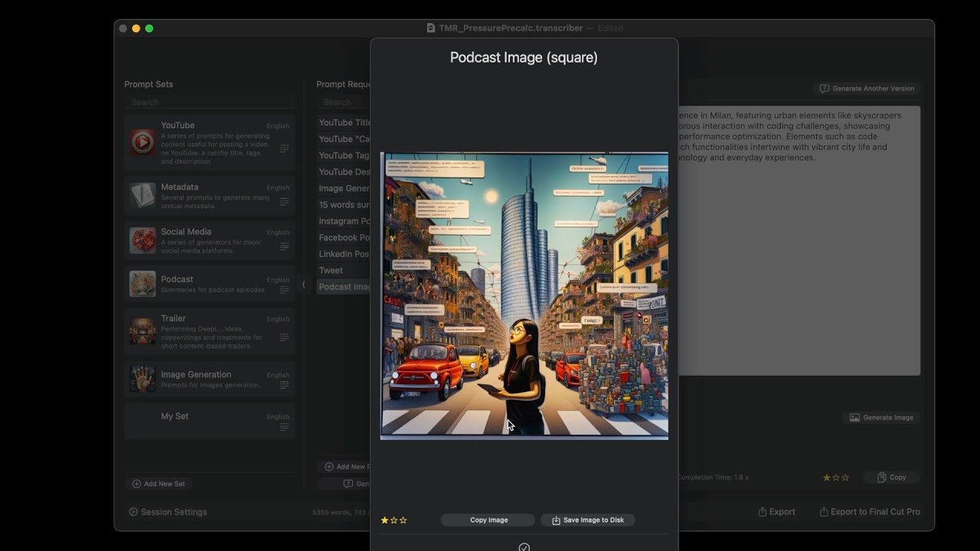
Task: Click the generated Milan podcast image
Action: coord(524,295)
